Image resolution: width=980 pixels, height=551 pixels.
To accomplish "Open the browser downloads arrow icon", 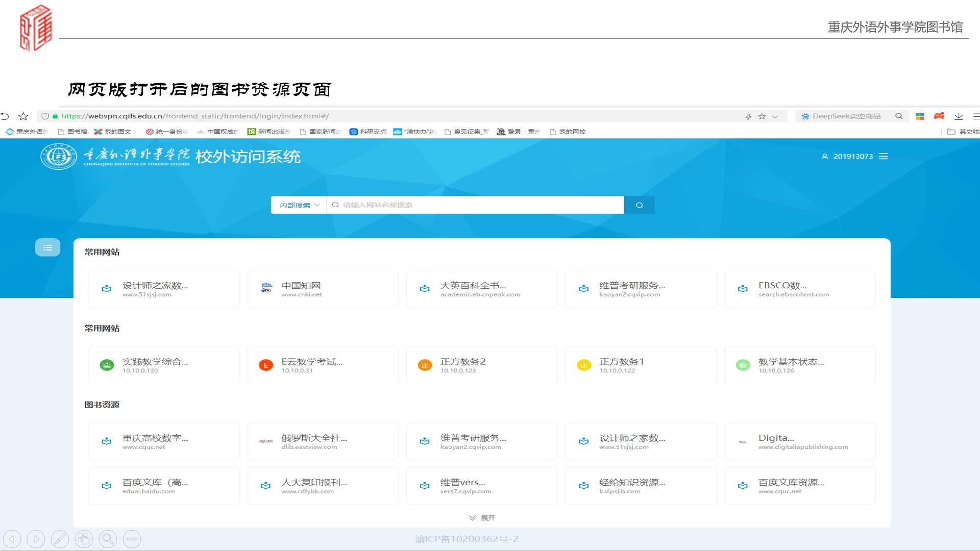I will [x=959, y=116].
